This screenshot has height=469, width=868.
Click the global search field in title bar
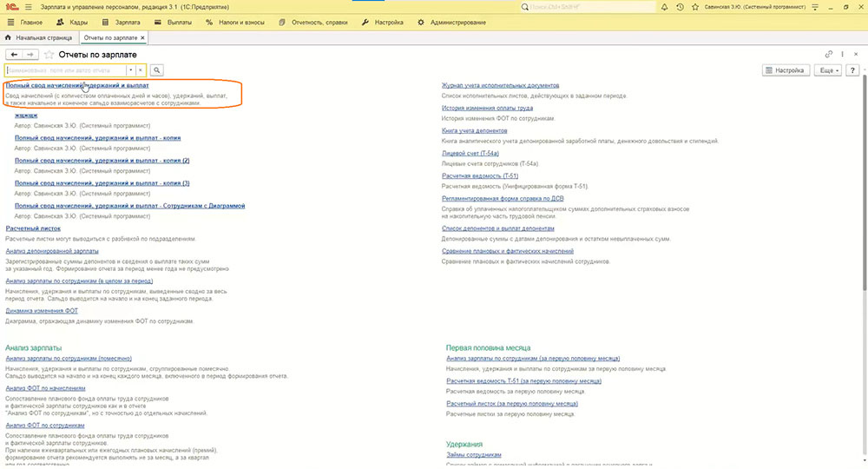[x=588, y=7]
